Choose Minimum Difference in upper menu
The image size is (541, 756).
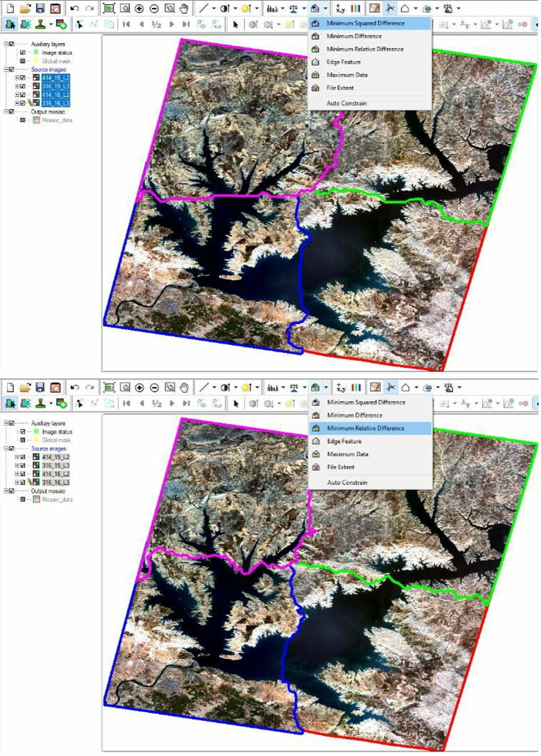(x=370, y=36)
